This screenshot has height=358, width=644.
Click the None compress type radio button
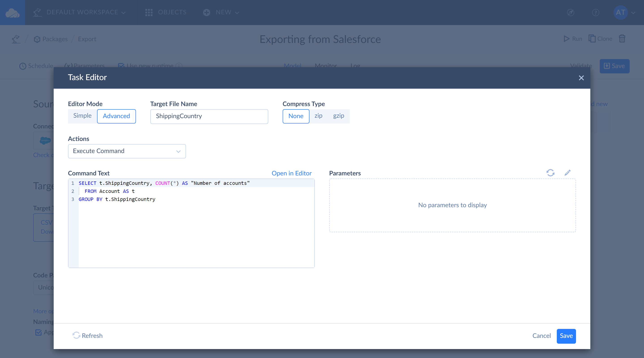pos(296,116)
